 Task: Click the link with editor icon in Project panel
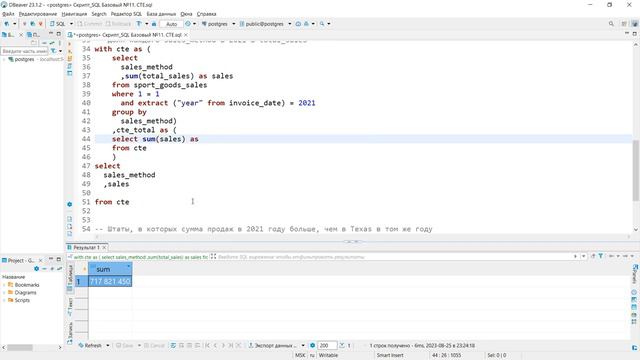pyautogui.click(x=60, y=269)
